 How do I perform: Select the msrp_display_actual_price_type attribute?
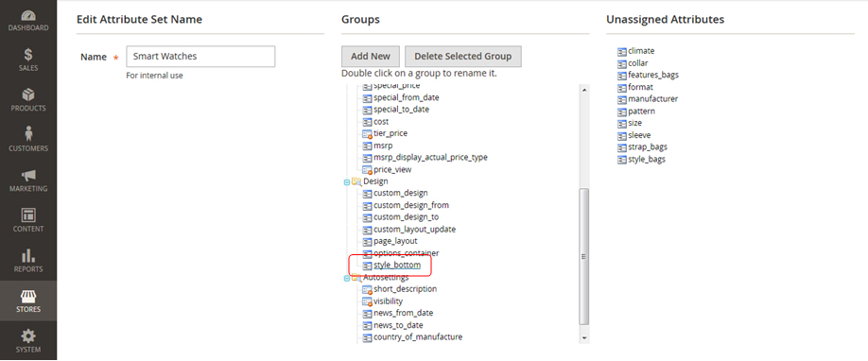[430, 157]
